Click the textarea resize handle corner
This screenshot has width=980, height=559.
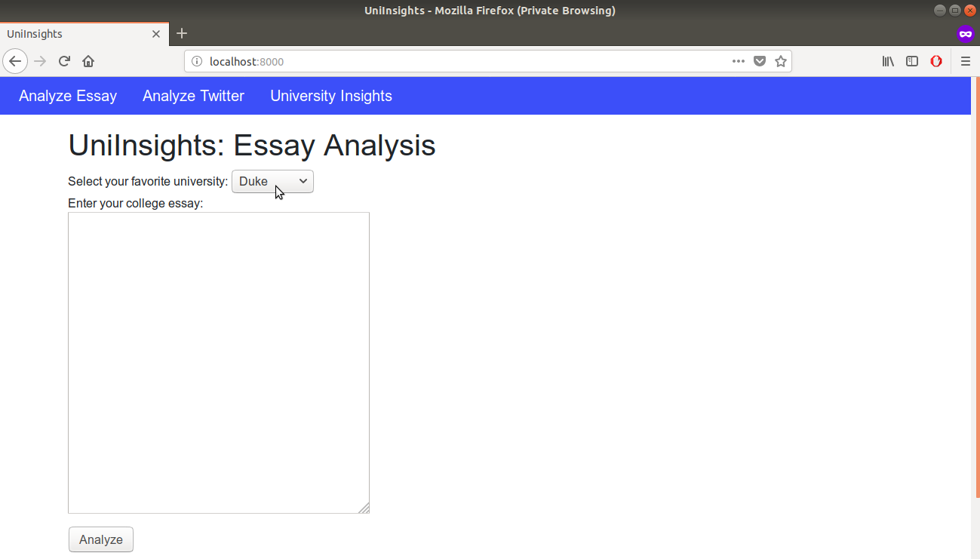364,508
